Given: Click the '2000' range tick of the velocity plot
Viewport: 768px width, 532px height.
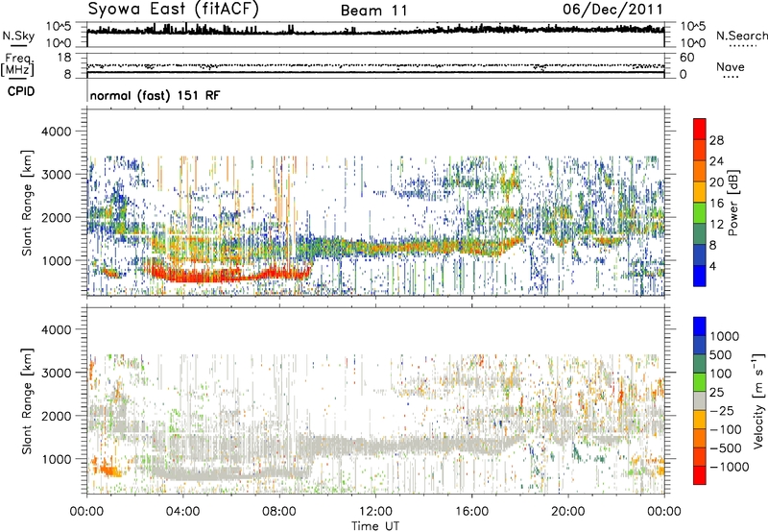Looking at the screenshot, I should [x=56, y=416].
